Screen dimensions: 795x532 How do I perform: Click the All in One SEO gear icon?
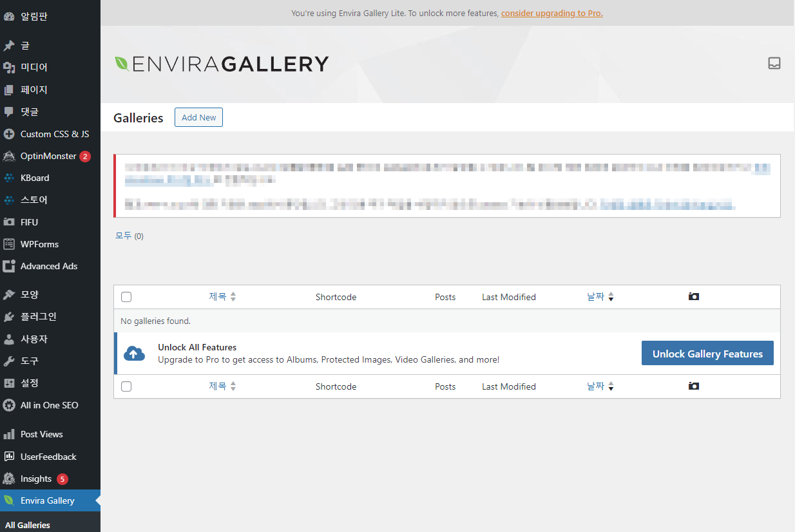click(9, 405)
